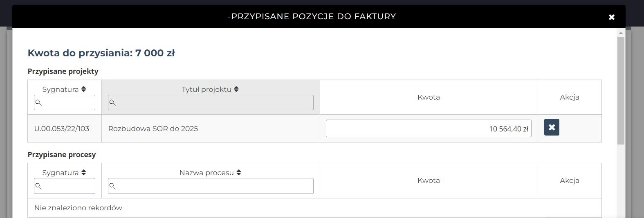
Task: Click the Akcja header in the projects table
Action: [x=569, y=97]
